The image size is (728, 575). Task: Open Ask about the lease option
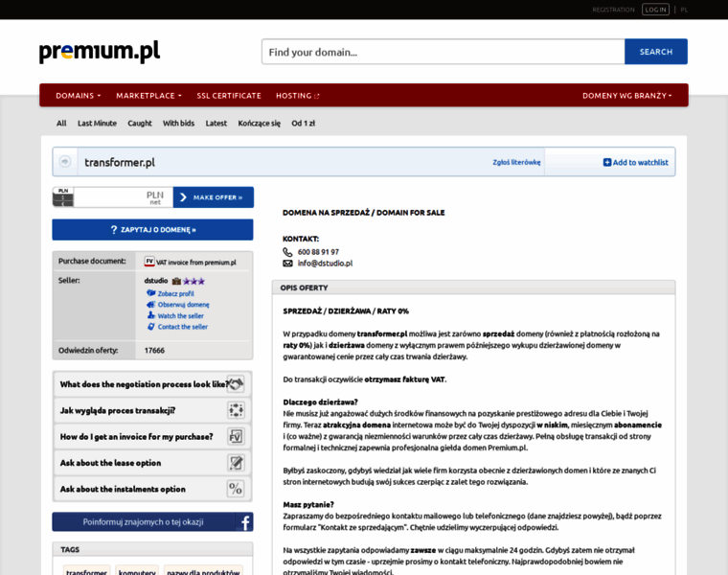[x=152, y=463]
